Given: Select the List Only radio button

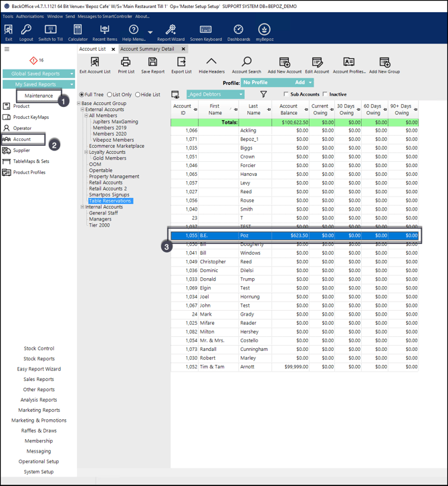Looking at the screenshot, I should [x=110, y=95].
